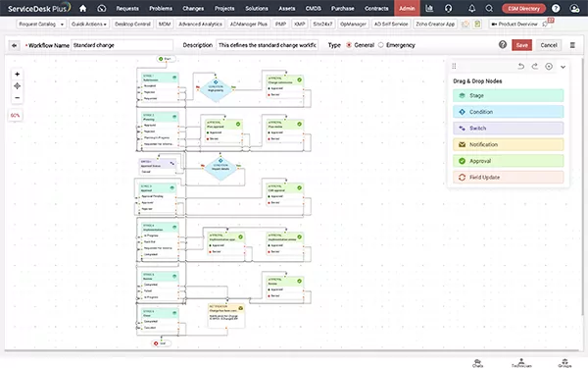The width and height of the screenshot is (588, 368).
Task: Open Desktop Central shortcut
Action: [132, 24]
